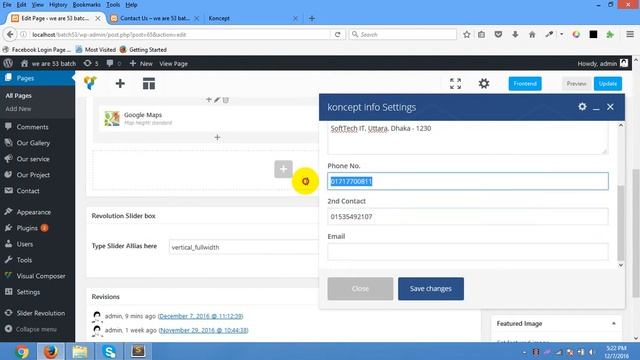The height and width of the screenshot is (360, 640).
Task: Switch to Contact Us browser tab
Action: pos(155,18)
